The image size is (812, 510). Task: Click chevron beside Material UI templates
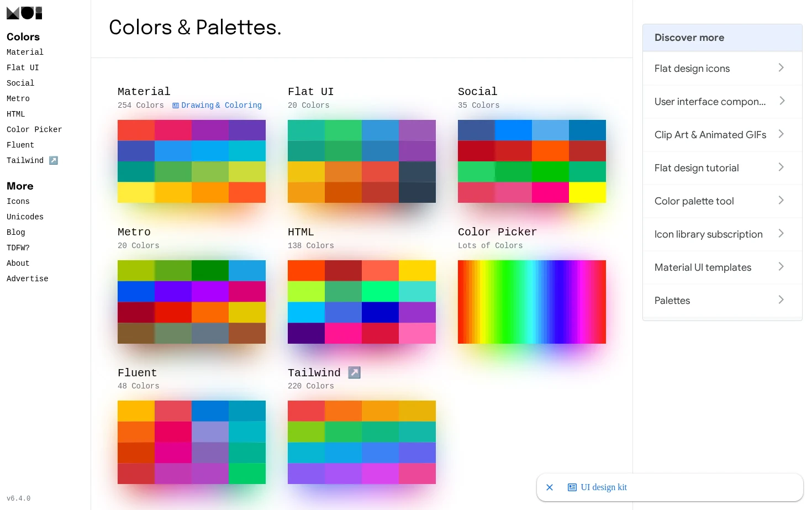pyautogui.click(x=781, y=266)
